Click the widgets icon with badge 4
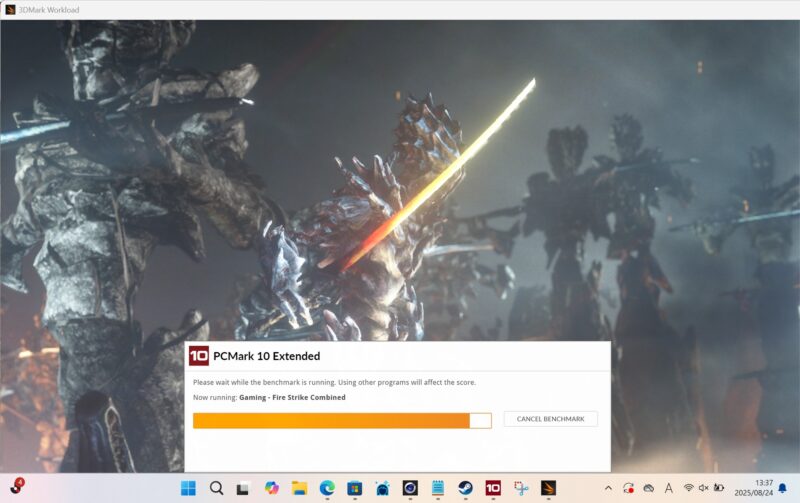800x503 pixels. point(17,486)
